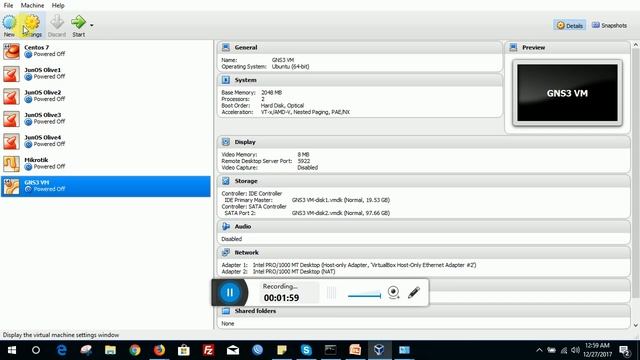Open the Action Center notifications icon

pyautogui.click(x=624, y=350)
